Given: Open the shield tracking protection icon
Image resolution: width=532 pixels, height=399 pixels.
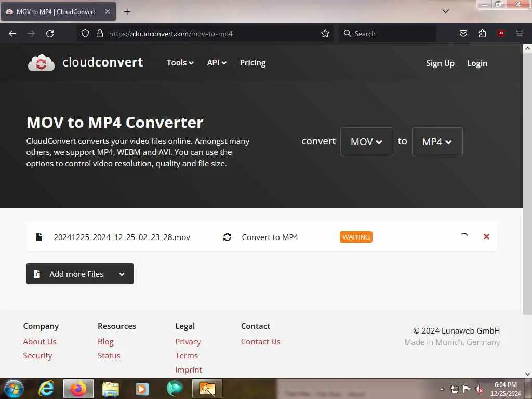Looking at the screenshot, I should tap(85, 33).
